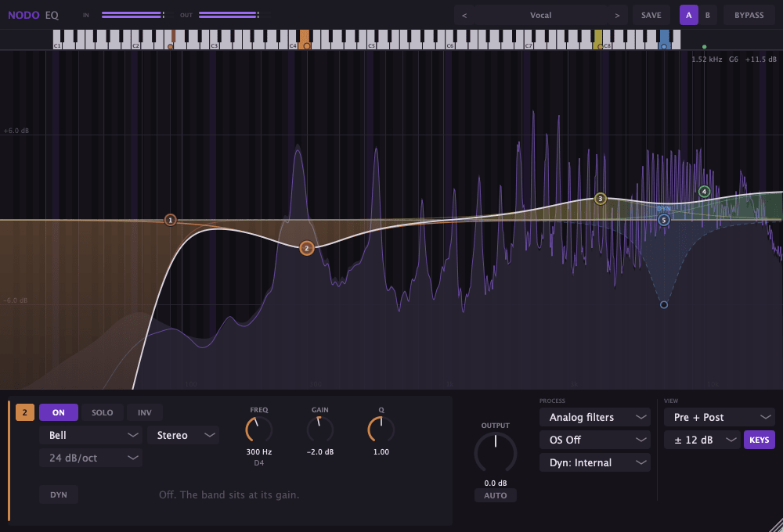Click the 1.00 Q value
The image size is (783, 532).
[x=381, y=451]
